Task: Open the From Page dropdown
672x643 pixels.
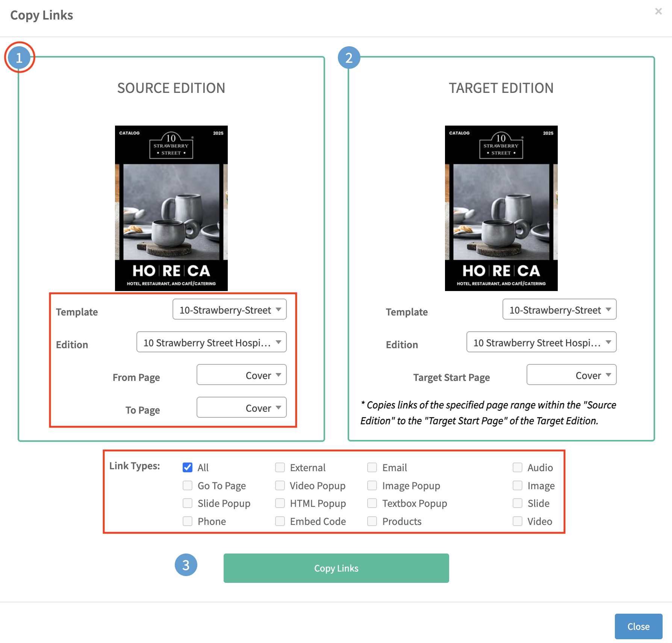Action: click(241, 375)
